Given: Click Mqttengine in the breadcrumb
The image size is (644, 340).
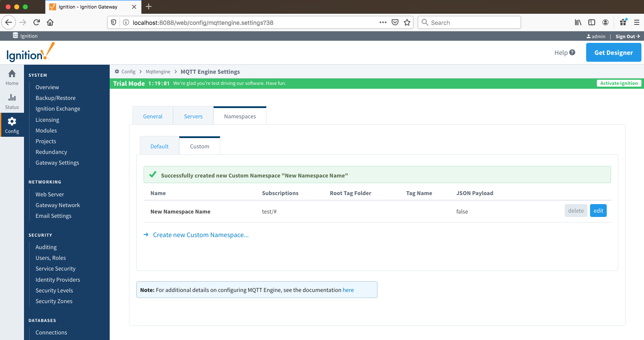Looking at the screenshot, I should point(158,72).
